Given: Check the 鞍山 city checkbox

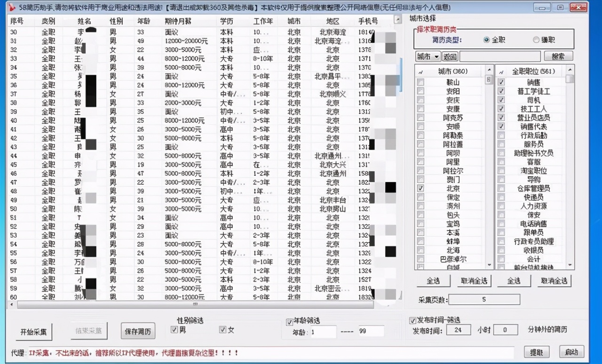Looking at the screenshot, I should pyautogui.click(x=420, y=82).
